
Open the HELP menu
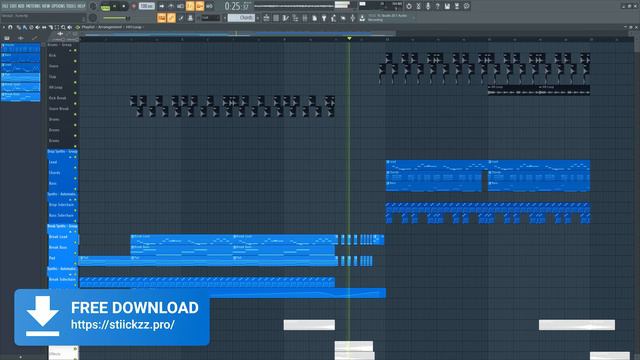tap(82, 6)
